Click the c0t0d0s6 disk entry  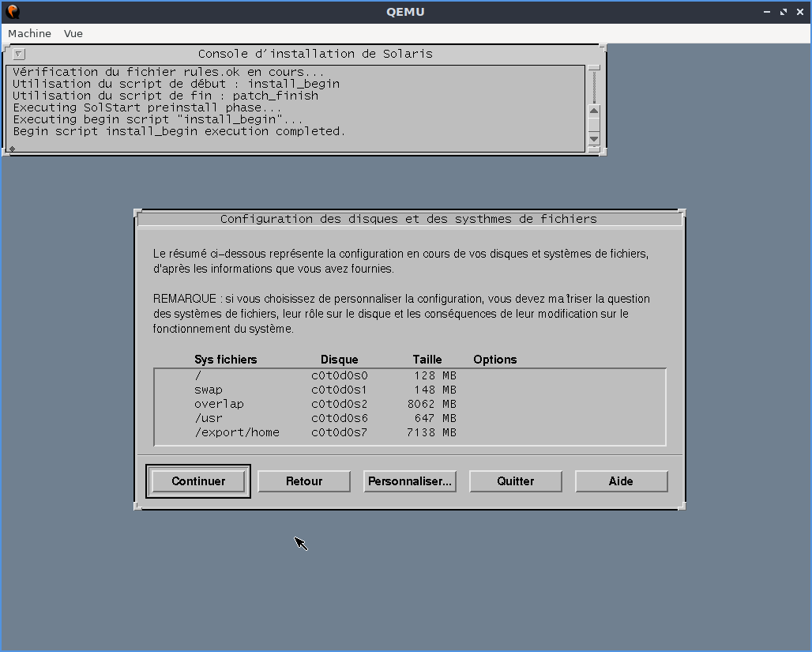point(339,418)
